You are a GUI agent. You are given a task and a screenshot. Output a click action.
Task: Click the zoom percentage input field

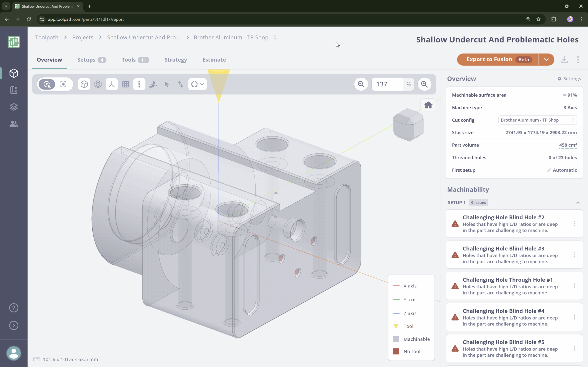click(387, 84)
